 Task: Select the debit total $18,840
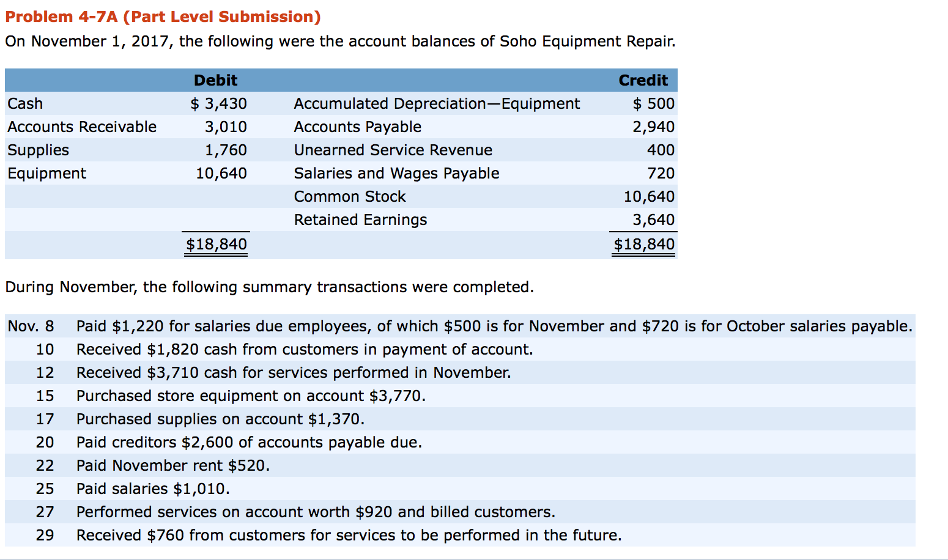pos(215,244)
